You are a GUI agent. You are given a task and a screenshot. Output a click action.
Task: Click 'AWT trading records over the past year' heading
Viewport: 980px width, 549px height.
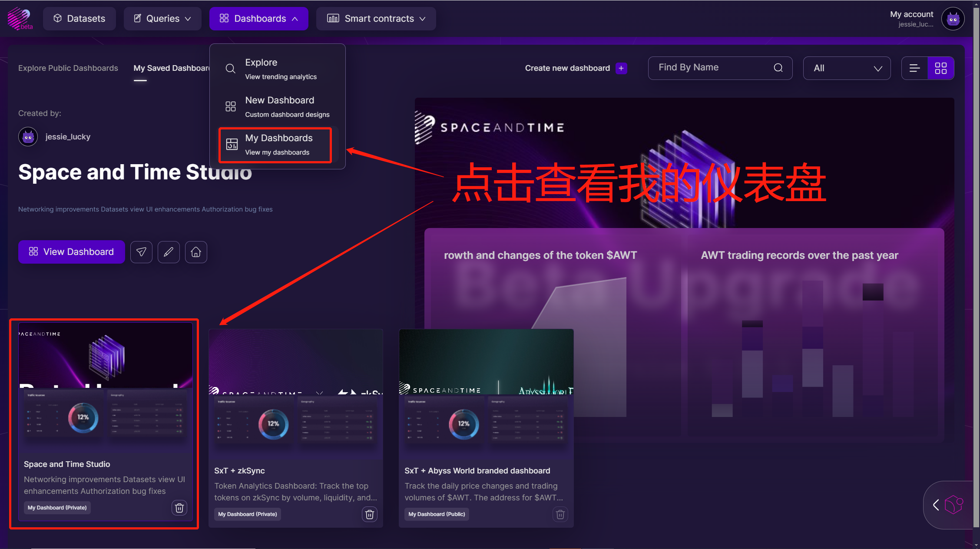[x=800, y=255]
